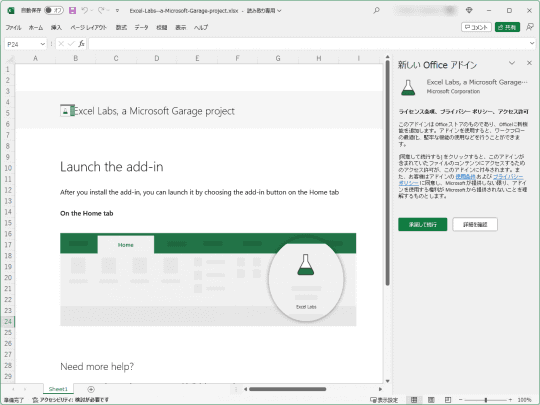This screenshot has width=540, height=405.
Task: Click the previous sheet navigation arrow
Action: point(13,389)
